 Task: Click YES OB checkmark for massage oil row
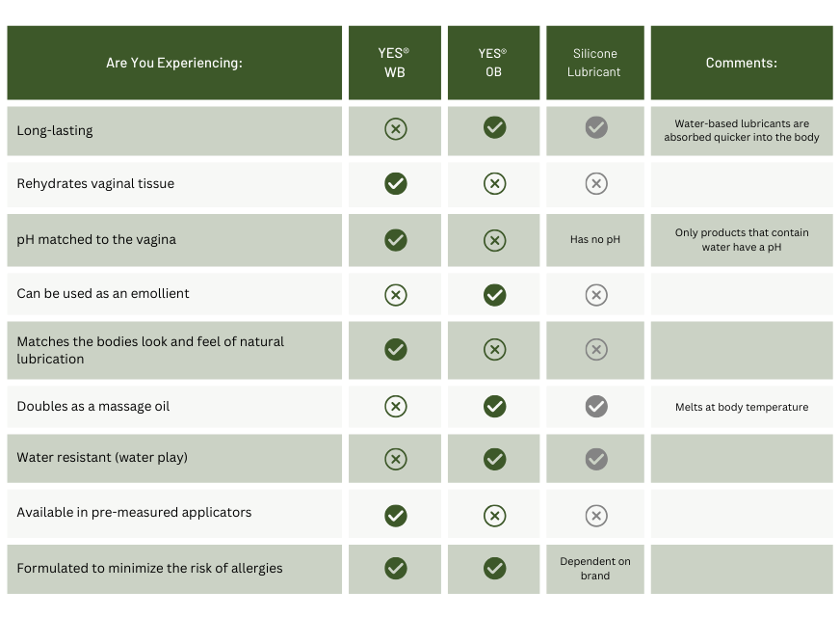(x=494, y=407)
